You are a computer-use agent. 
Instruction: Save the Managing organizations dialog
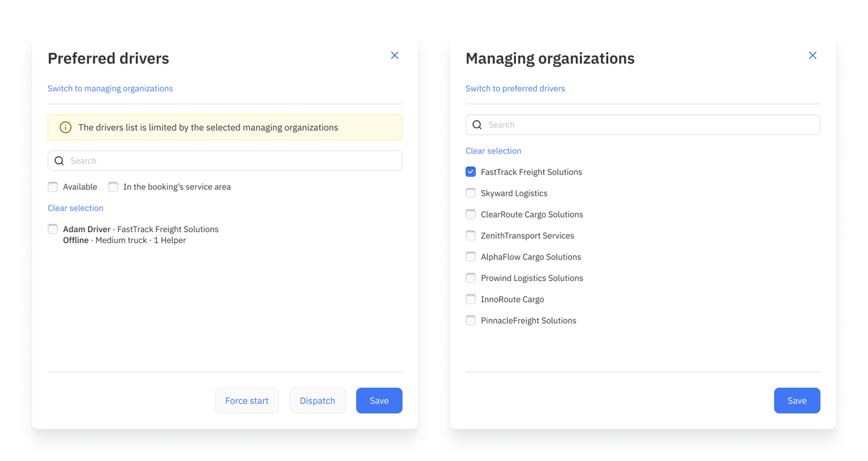coord(797,401)
